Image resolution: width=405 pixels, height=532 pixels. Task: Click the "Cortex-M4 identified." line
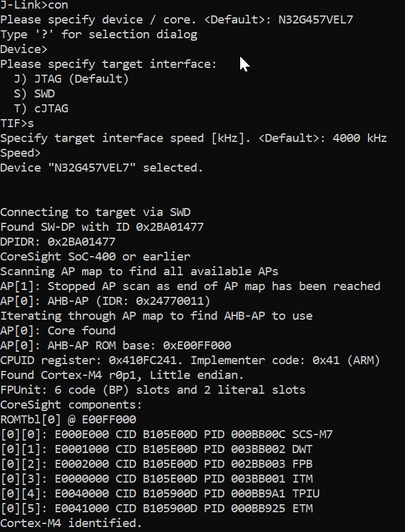point(71,523)
